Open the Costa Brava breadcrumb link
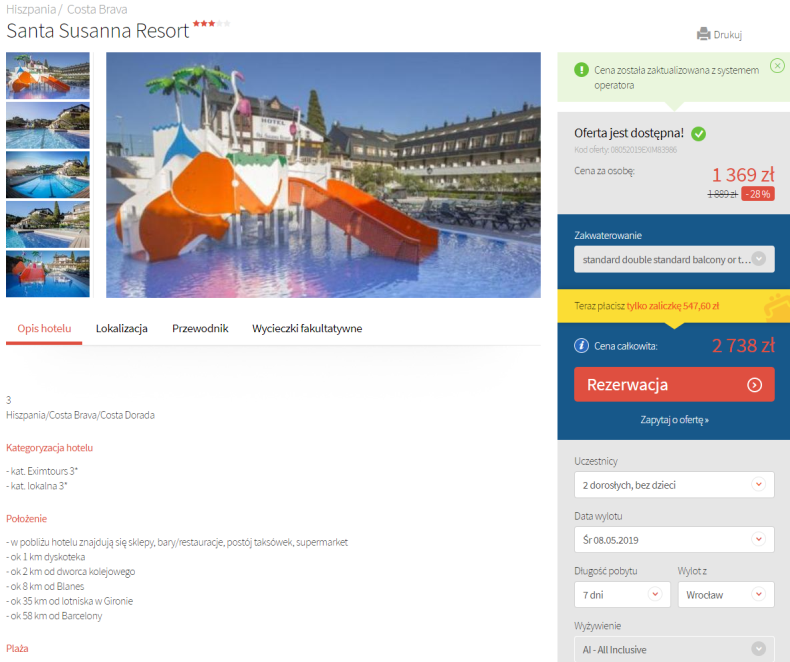 [x=97, y=9]
